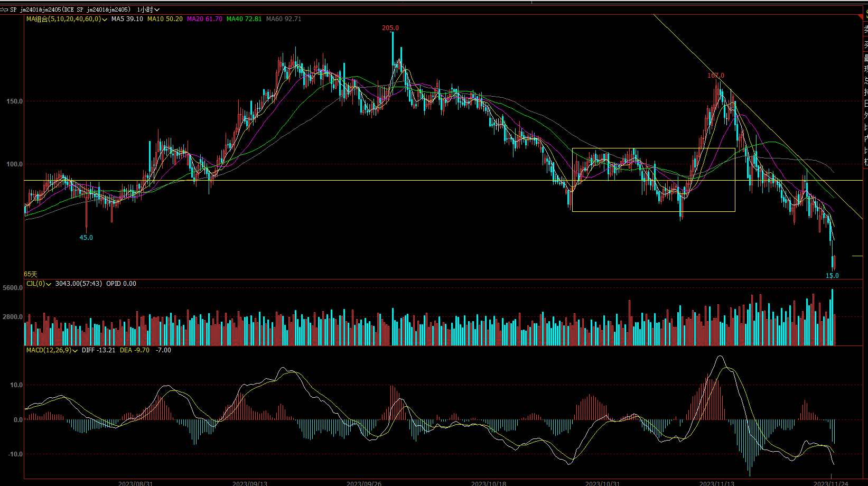Screen dimensions: 868x486
Task: Select the MA10 50.20 legend label
Action: pyautogui.click(x=165, y=19)
